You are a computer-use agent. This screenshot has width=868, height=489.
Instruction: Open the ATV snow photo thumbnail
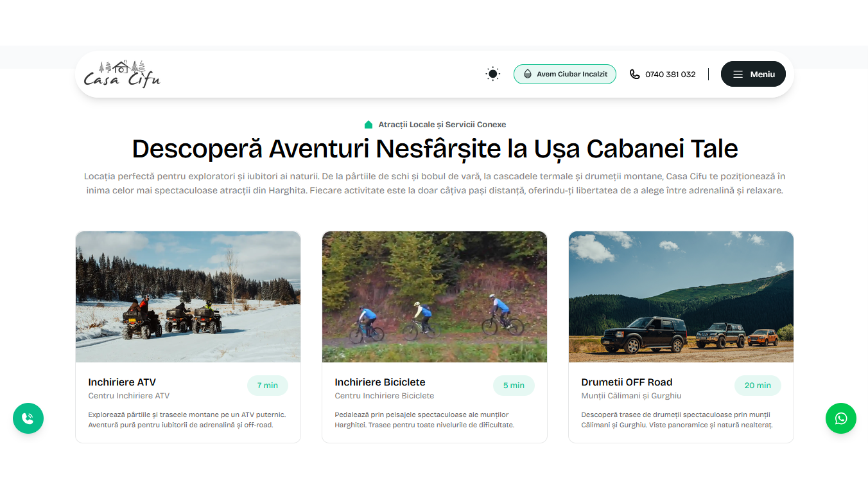tap(188, 297)
